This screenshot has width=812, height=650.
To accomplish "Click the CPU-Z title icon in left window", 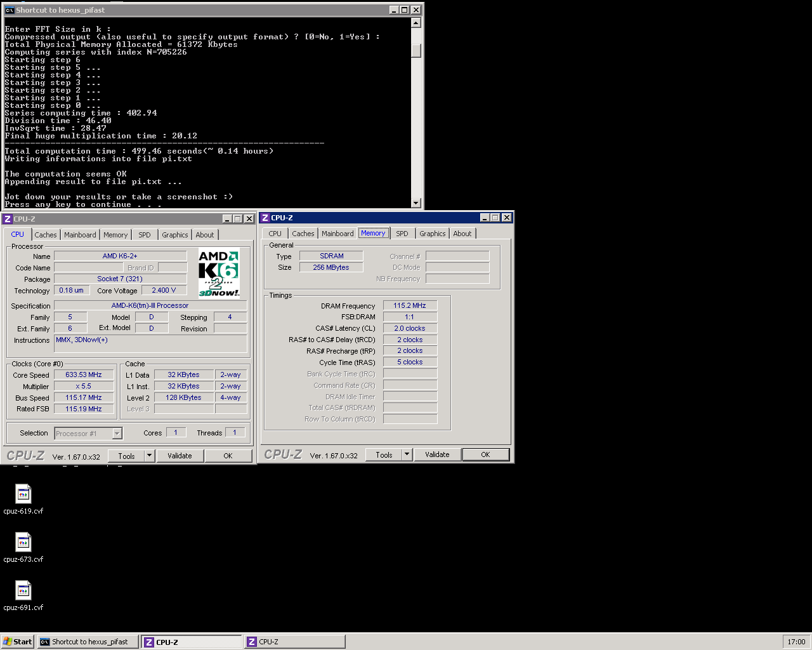I will point(8,219).
